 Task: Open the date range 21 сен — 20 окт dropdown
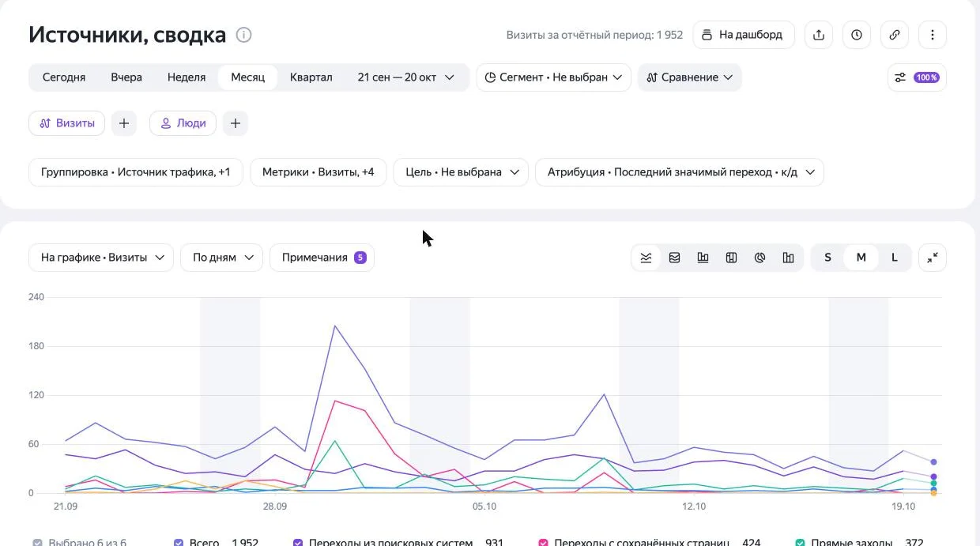tap(406, 77)
